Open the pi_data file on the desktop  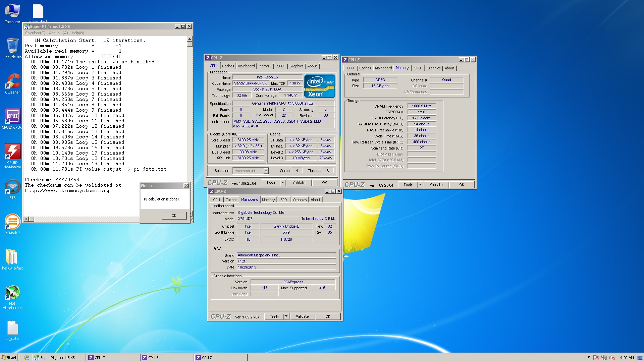(12, 330)
